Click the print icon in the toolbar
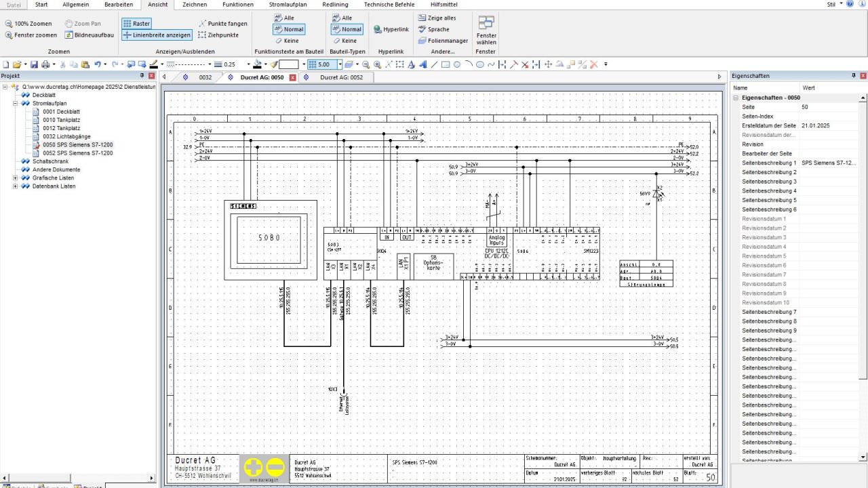This screenshot has height=488, width=868. click(45, 64)
